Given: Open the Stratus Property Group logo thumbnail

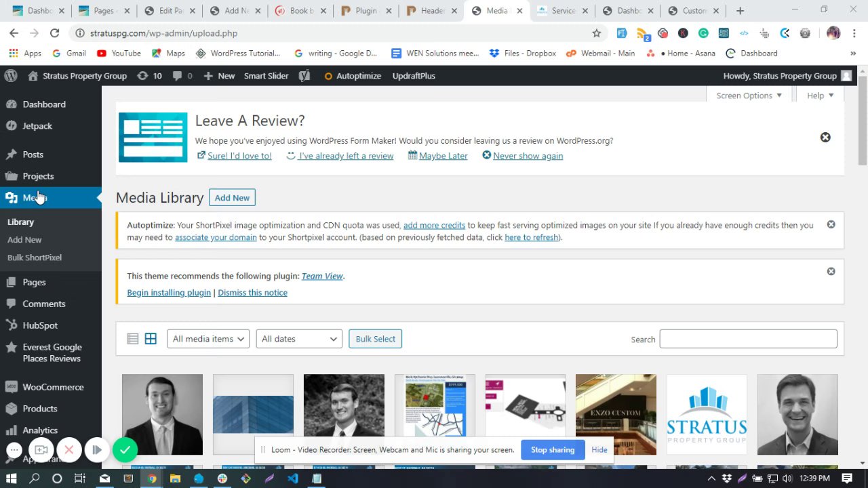Looking at the screenshot, I should coord(707,415).
